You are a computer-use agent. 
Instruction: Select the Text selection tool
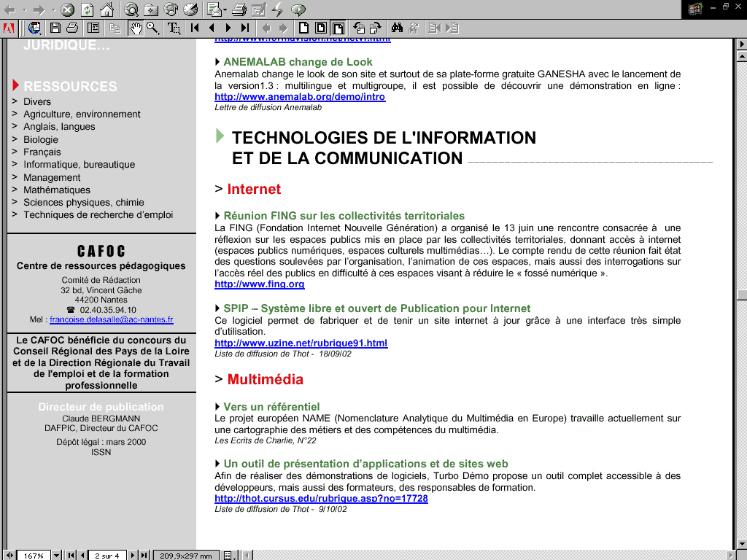pyautogui.click(x=174, y=28)
